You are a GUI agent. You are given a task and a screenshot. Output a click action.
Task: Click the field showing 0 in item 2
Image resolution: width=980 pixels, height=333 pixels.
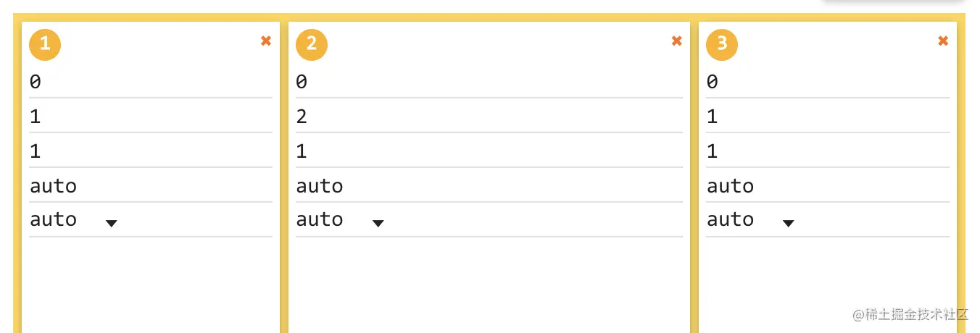tap(489, 83)
